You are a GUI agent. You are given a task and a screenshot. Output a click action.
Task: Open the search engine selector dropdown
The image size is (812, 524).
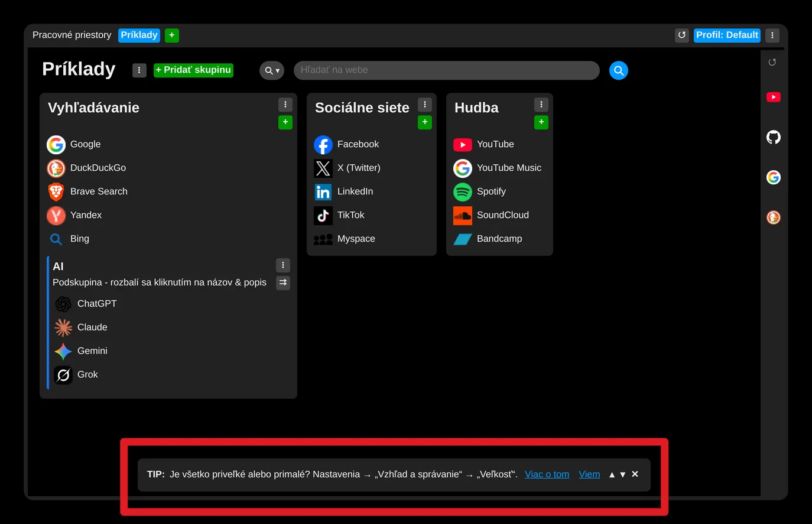click(x=272, y=70)
